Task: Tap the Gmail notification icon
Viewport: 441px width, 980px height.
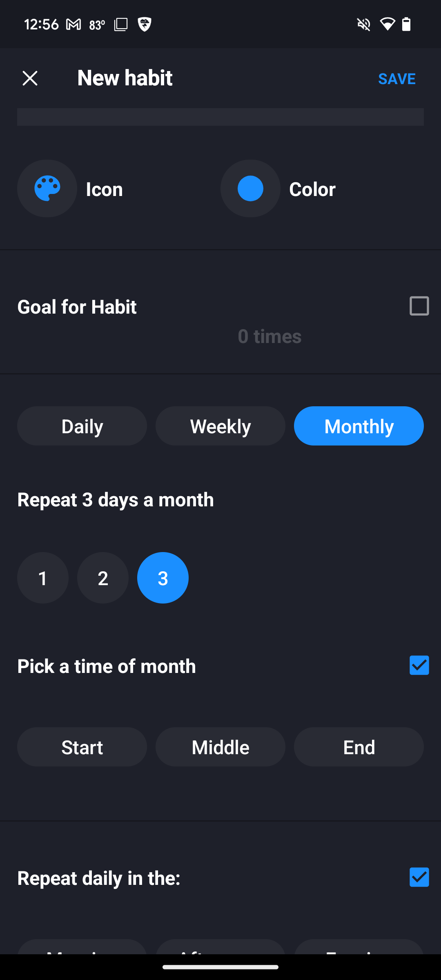Action: [73, 24]
